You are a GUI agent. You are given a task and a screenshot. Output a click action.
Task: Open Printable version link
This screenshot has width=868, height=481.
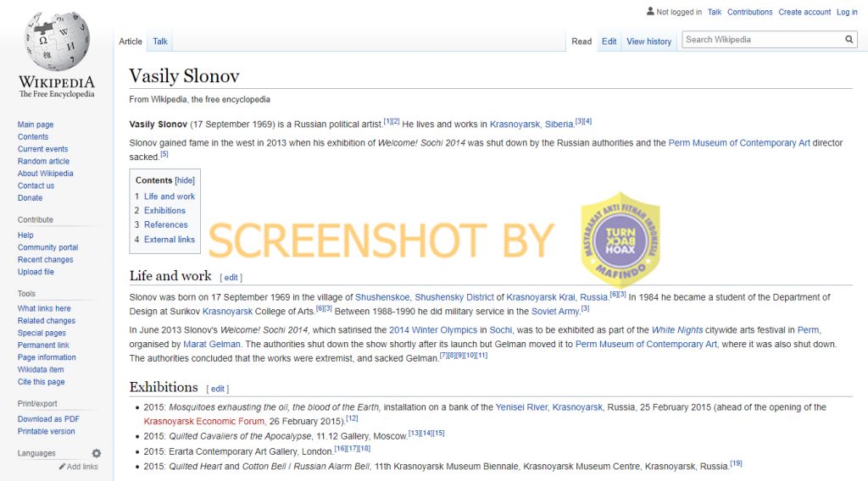click(46, 431)
